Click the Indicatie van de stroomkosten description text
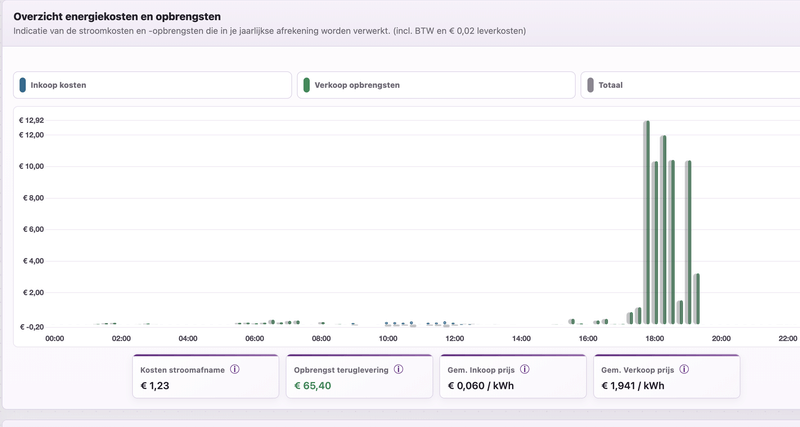The height and width of the screenshot is (427, 800). tap(269, 31)
